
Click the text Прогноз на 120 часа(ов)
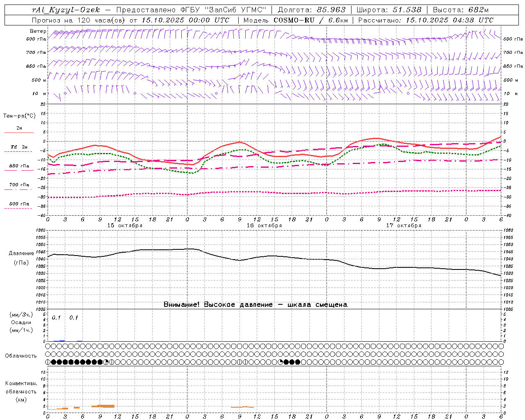(79, 20)
